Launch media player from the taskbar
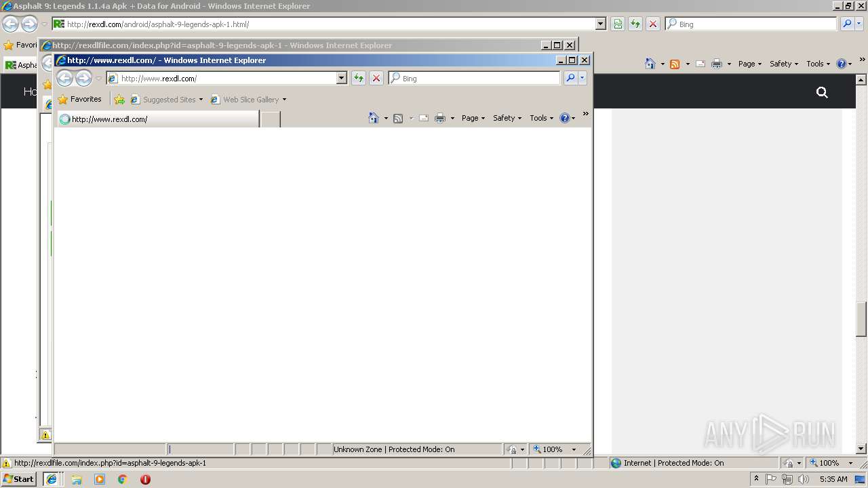The height and width of the screenshot is (488, 868). [100, 479]
